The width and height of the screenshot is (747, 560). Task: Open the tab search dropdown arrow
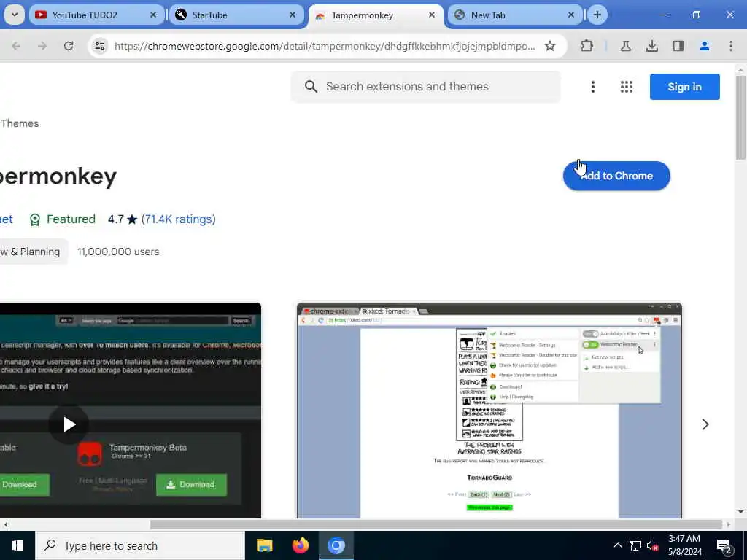click(x=15, y=15)
